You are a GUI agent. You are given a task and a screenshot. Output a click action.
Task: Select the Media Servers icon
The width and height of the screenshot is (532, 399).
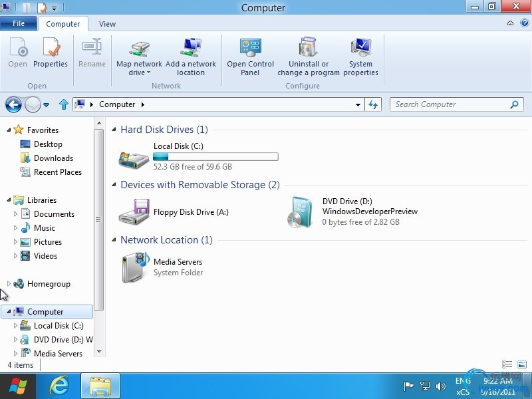(x=135, y=267)
